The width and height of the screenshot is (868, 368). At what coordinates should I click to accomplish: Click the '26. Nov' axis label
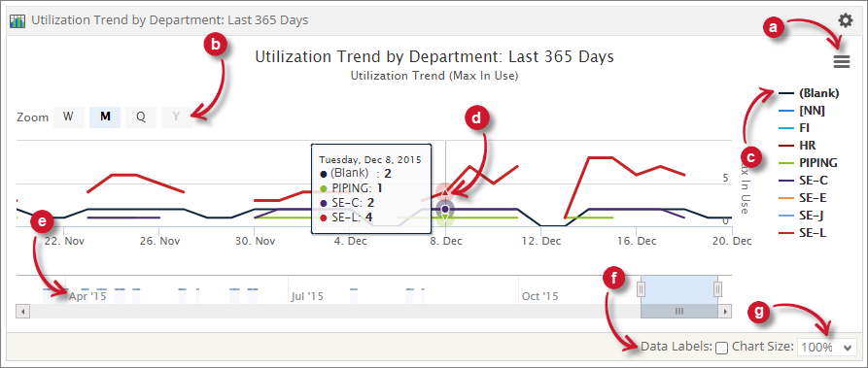pyautogui.click(x=161, y=241)
